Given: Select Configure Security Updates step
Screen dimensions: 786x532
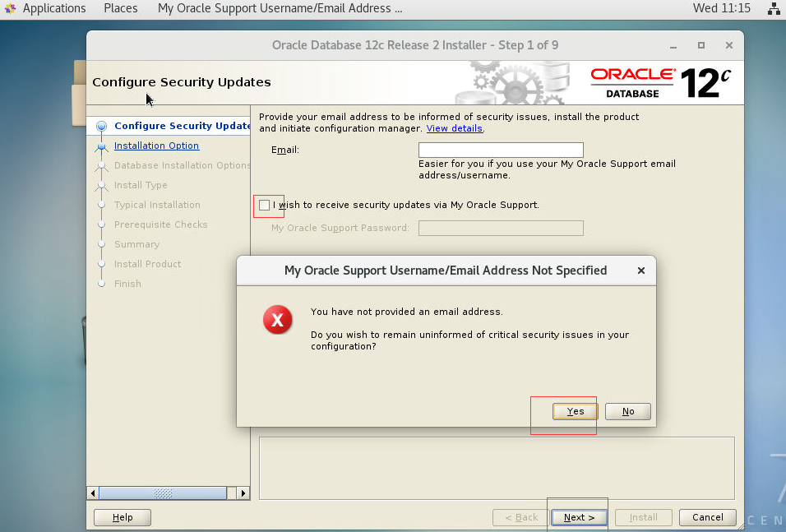Looking at the screenshot, I should (x=182, y=126).
